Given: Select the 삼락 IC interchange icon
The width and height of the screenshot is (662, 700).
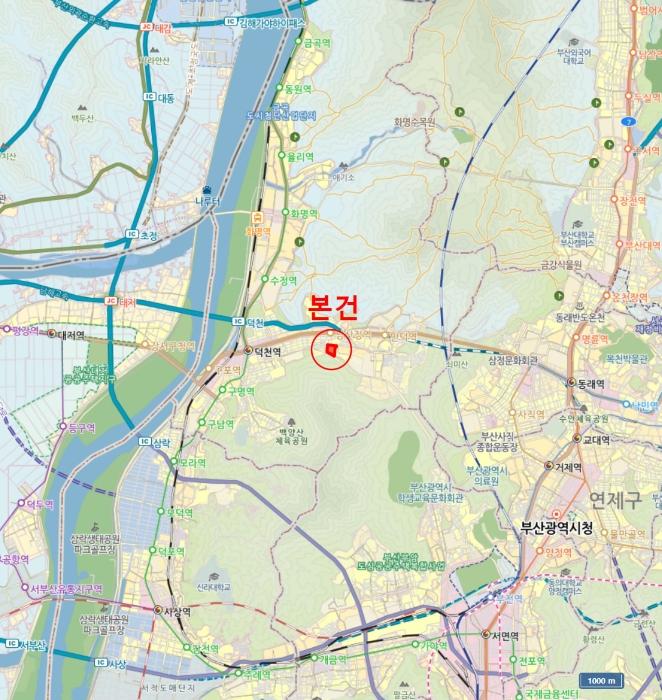Looking at the screenshot, I should click(x=144, y=441).
